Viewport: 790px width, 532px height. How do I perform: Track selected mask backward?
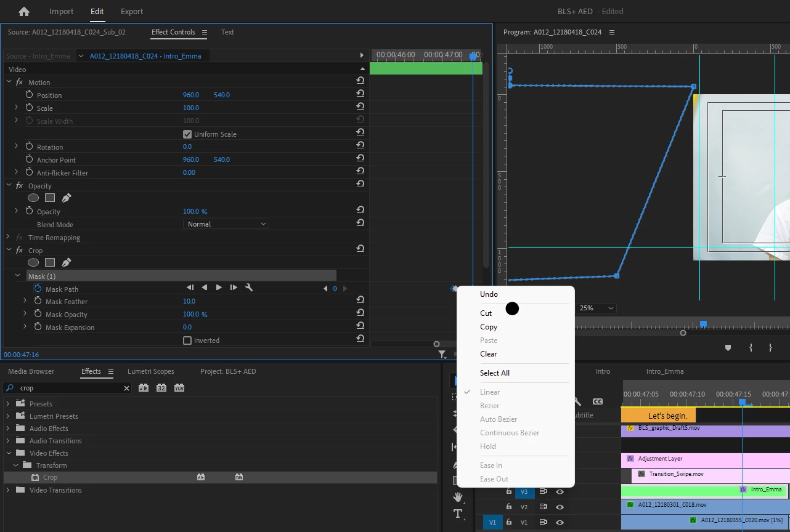click(x=204, y=288)
